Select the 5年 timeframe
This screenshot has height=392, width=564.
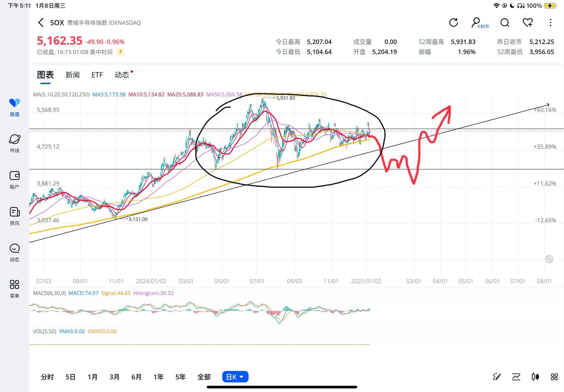(180, 377)
